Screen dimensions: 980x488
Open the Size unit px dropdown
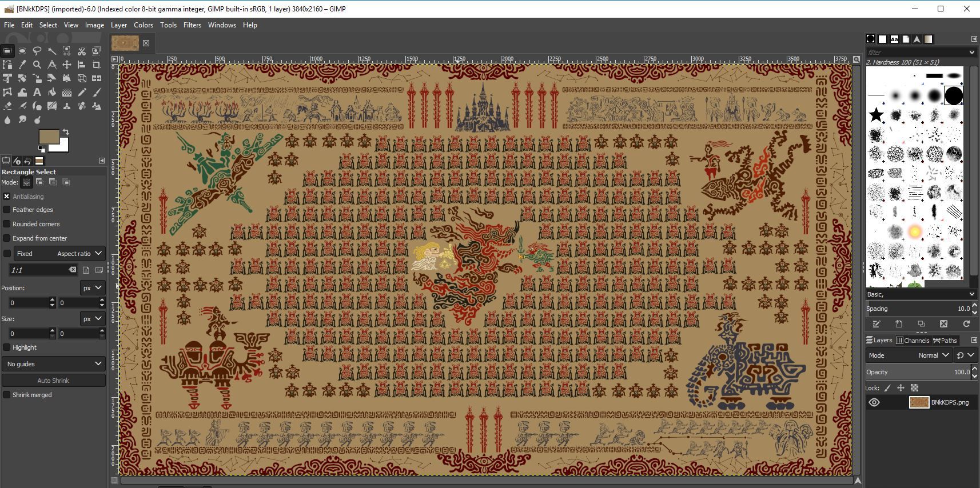[92, 318]
